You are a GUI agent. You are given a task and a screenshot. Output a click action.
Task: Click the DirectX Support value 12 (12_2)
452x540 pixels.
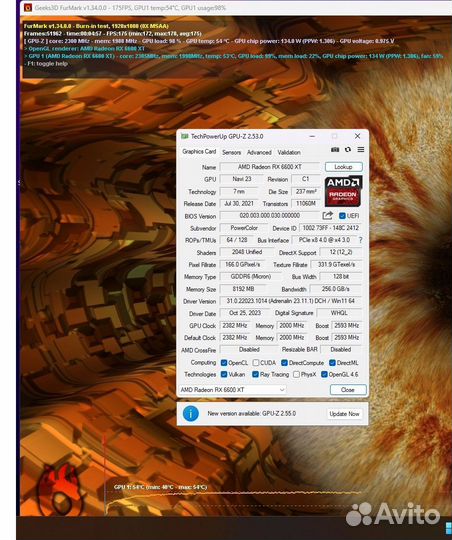tap(341, 252)
